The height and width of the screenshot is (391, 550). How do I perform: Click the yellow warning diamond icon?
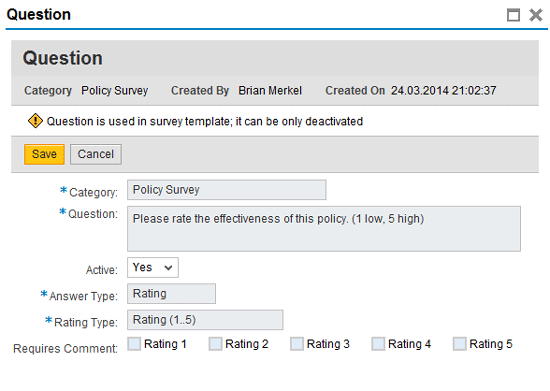tap(35, 121)
